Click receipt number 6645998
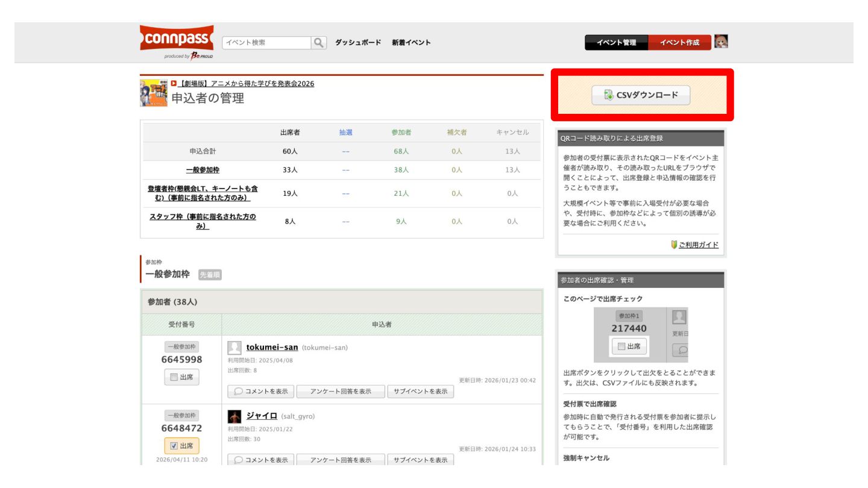 [x=181, y=360]
